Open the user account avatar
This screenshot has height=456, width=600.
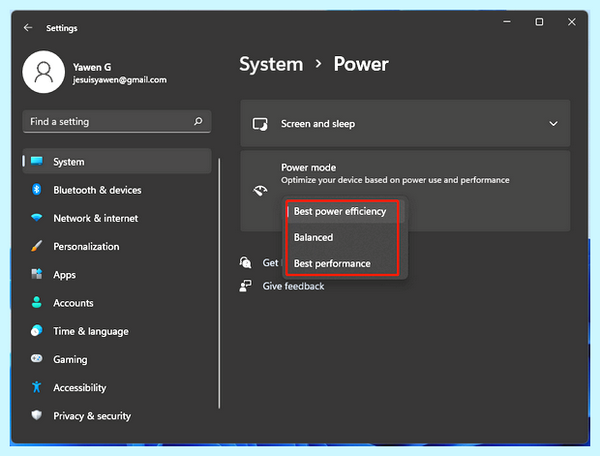coord(44,72)
